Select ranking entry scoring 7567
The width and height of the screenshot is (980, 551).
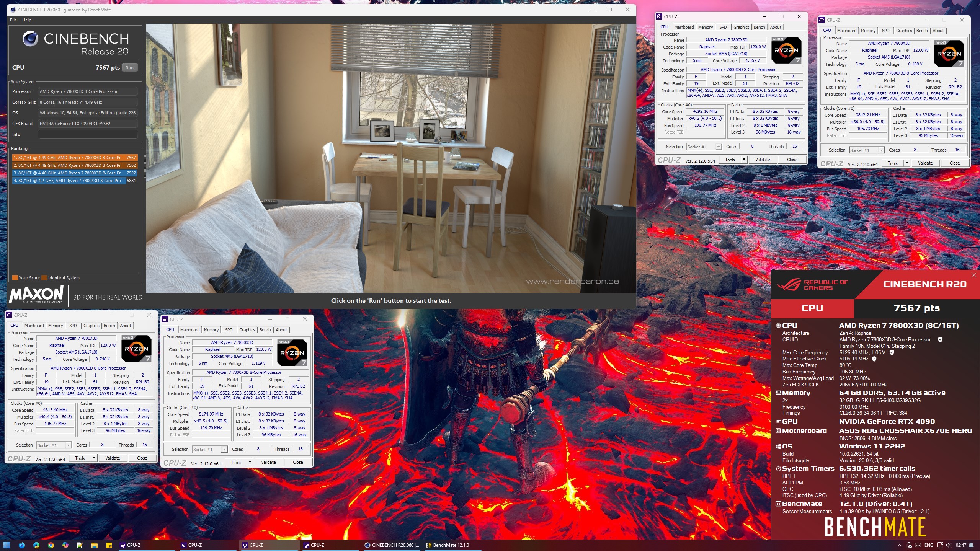pyautogui.click(x=75, y=158)
